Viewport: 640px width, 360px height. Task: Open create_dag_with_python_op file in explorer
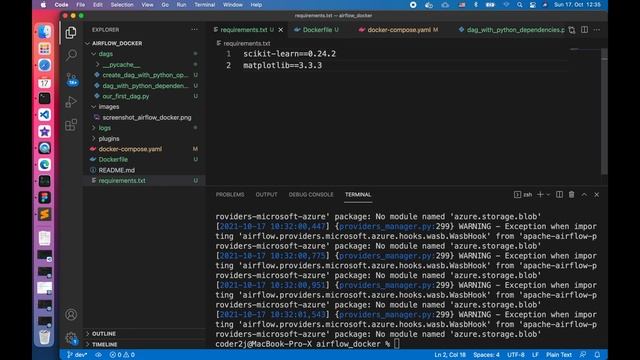[144, 75]
